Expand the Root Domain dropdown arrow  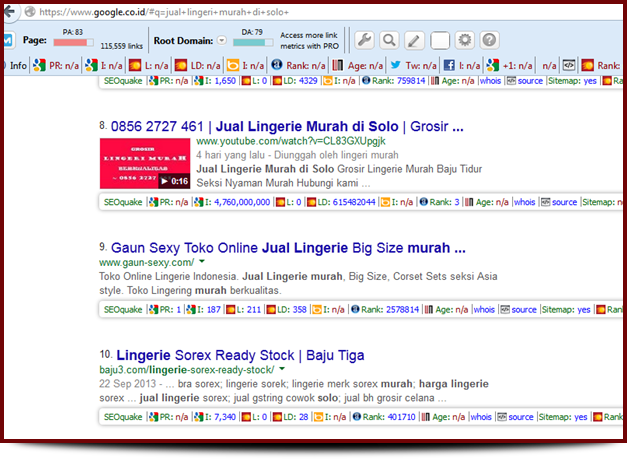click(222, 41)
